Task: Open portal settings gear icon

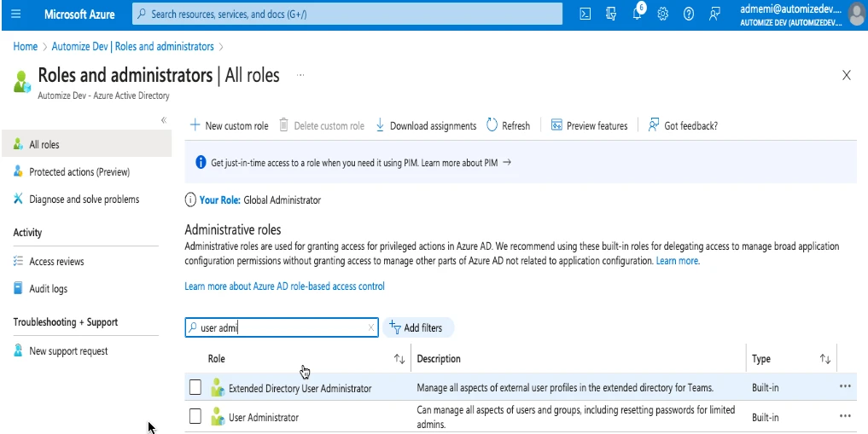Action: click(662, 14)
